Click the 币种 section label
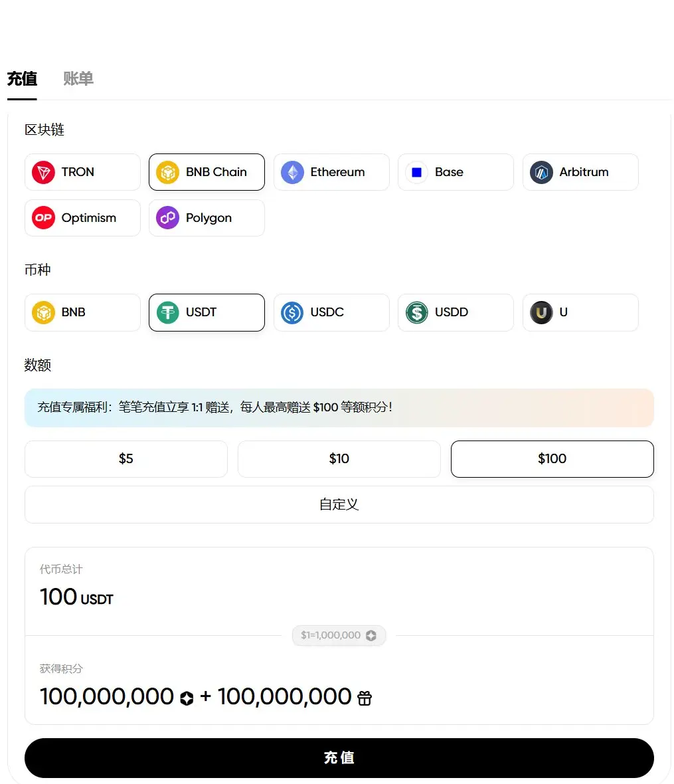This screenshot has width=674, height=784. point(37,270)
